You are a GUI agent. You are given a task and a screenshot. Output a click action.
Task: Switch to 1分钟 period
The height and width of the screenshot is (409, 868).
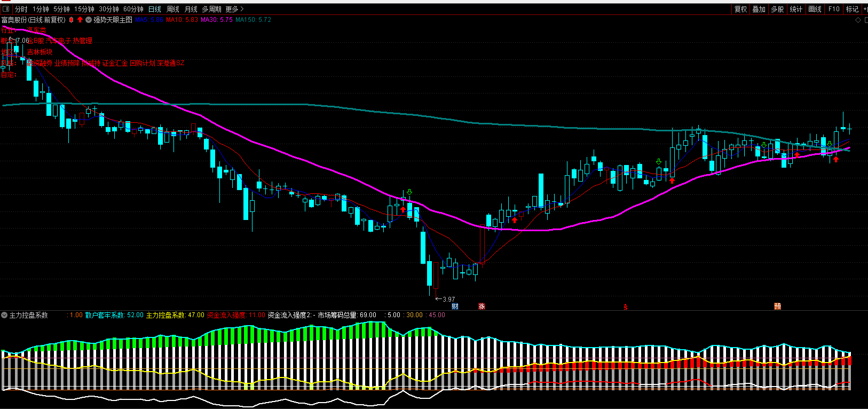coord(41,9)
